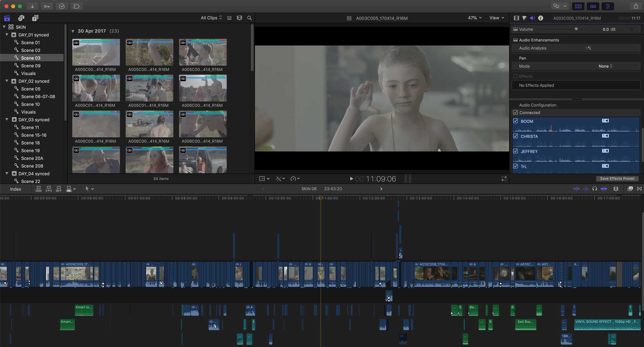Open the select tool dropdown in timeline
644x347 pixels.
click(x=89, y=189)
